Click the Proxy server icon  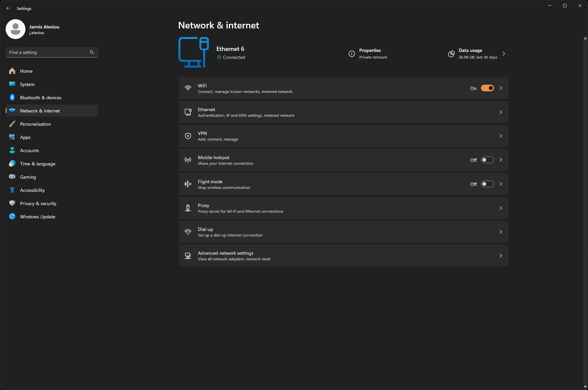(x=188, y=208)
